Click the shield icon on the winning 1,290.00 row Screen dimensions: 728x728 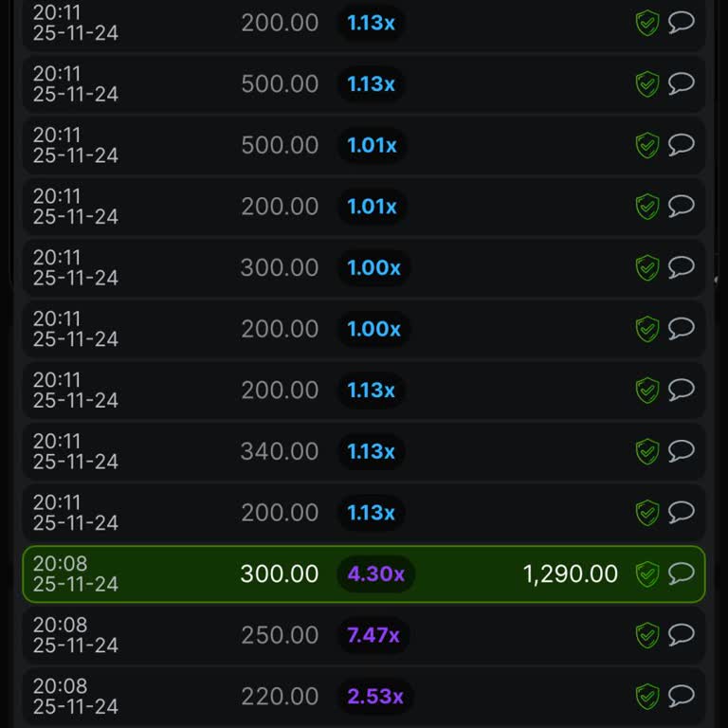coord(647,573)
